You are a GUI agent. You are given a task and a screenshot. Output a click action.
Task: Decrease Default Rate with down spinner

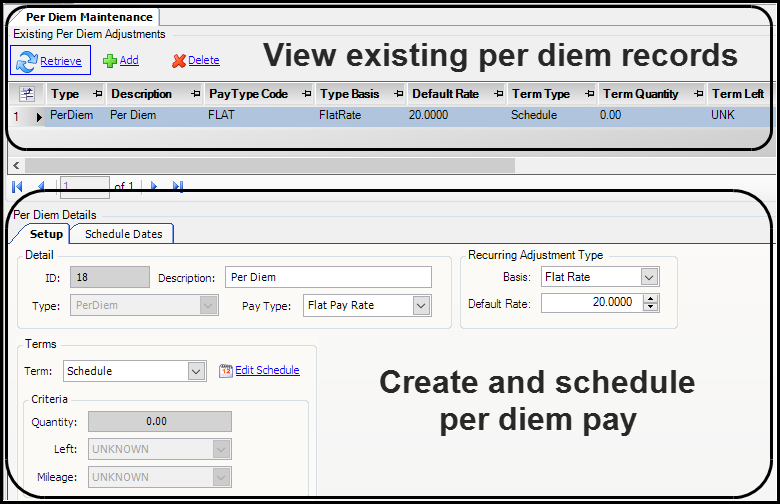click(x=651, y=307)
